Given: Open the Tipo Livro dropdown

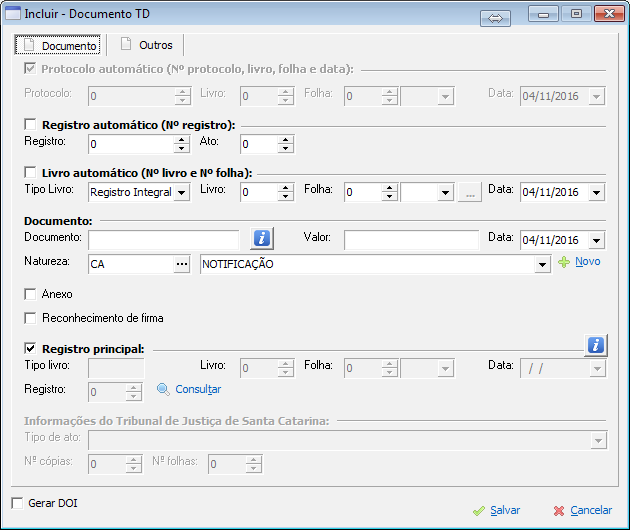Looking at the screenshot, I should pos(181,192).
